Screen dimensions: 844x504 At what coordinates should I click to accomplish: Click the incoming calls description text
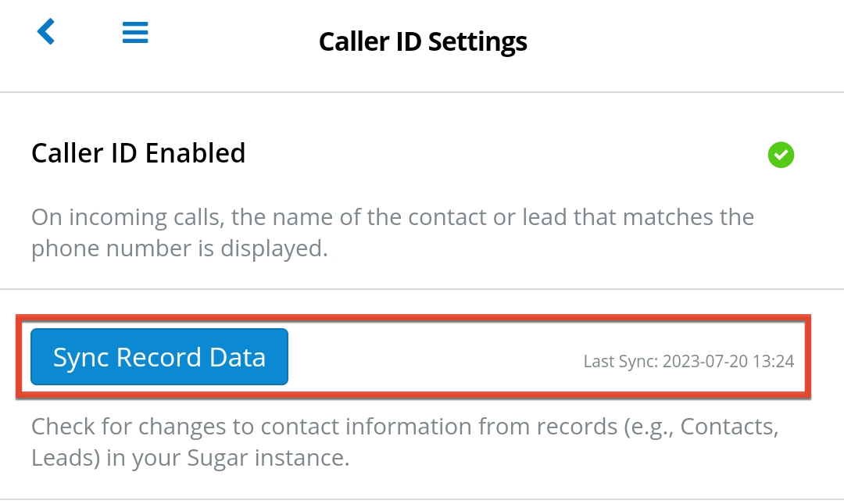point(392,232)
